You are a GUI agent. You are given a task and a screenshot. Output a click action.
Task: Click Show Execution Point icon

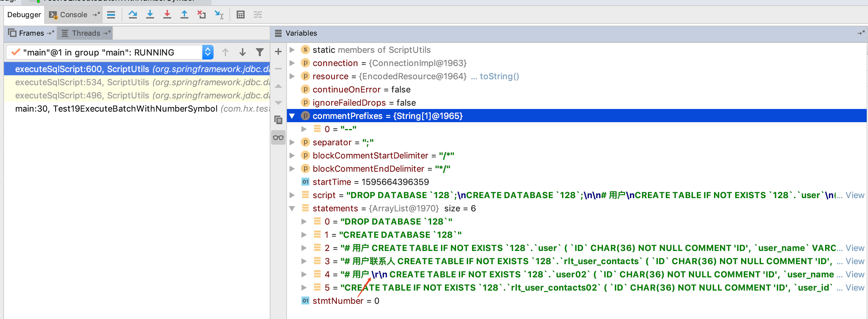point(111,15)
